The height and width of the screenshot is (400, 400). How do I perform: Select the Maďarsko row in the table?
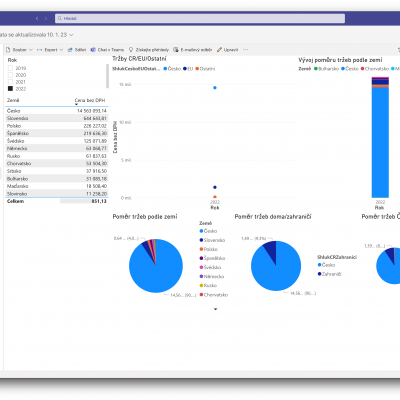coord(57,186)
